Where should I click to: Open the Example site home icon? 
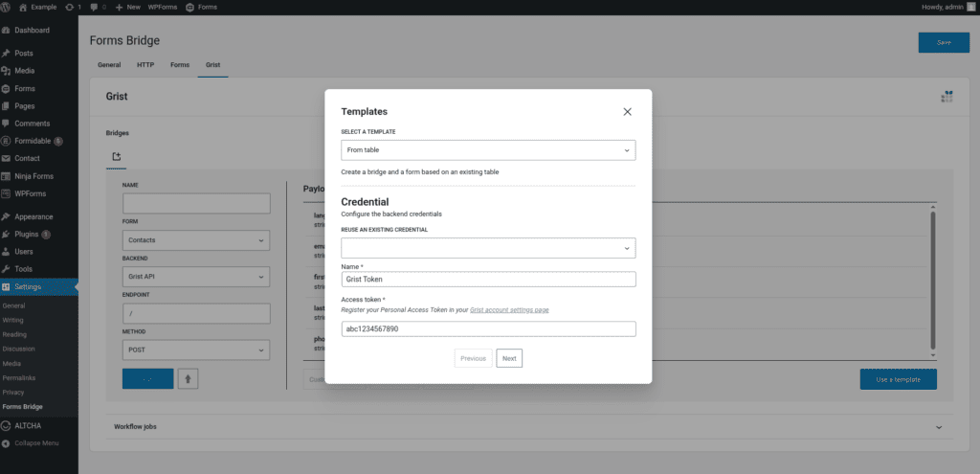[23, 7]
